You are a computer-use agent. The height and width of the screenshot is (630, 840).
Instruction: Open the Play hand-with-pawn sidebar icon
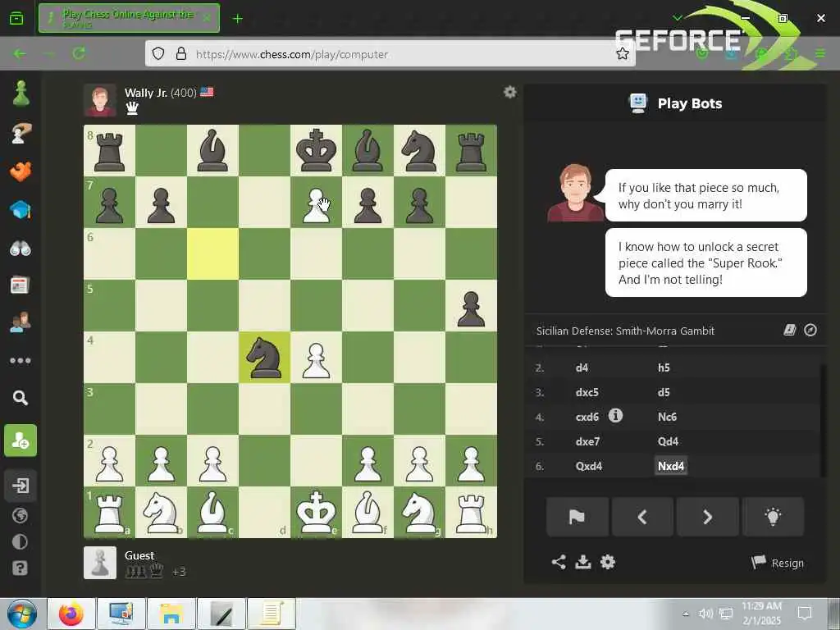pyautogui.click(x=21, y=133)
